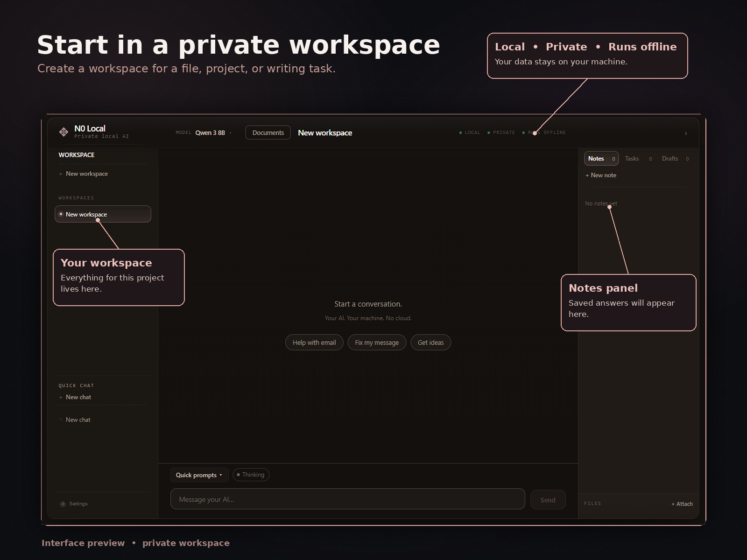Click plus New workspace in sidebar
Image resolution: width=747 pixels, height=560 pixels.
(83, 174)
